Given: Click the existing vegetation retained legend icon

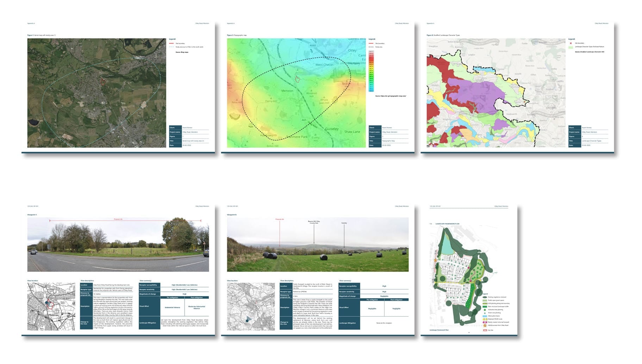Looking at the screenshot, I should click(x=485, y=297).
